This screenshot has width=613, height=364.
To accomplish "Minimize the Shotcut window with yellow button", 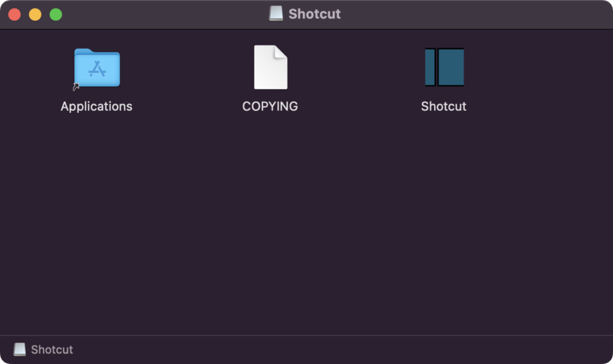I will (35, 15).
